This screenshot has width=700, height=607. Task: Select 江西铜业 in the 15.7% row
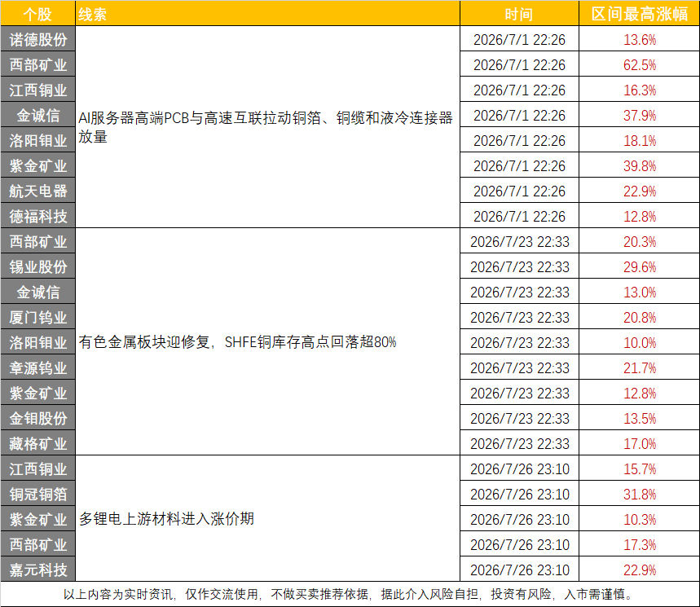click(38, 468)
